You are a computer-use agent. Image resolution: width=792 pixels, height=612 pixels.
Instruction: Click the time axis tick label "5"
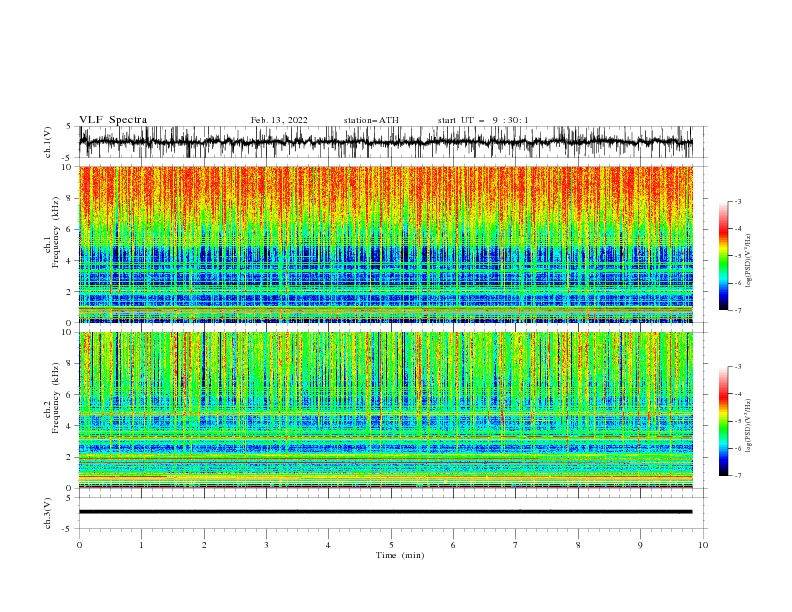[391, 545]
